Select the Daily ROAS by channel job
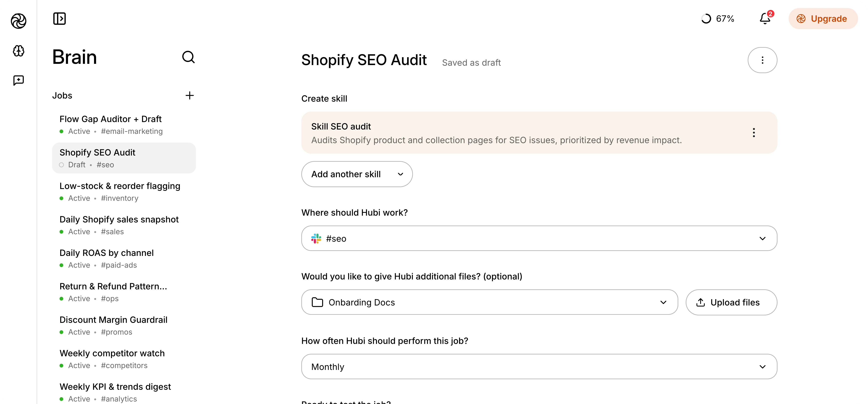The image size is (868, 404). tap(124, 259)
